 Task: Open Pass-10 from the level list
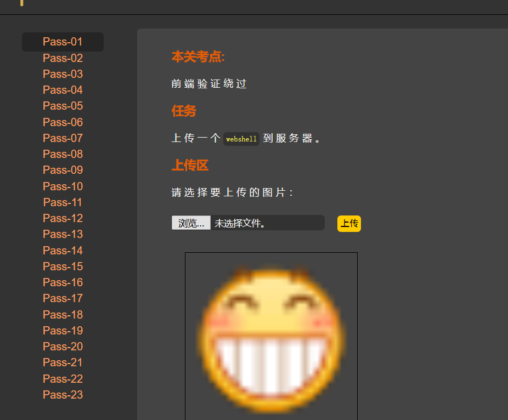(x=63, y=186)
